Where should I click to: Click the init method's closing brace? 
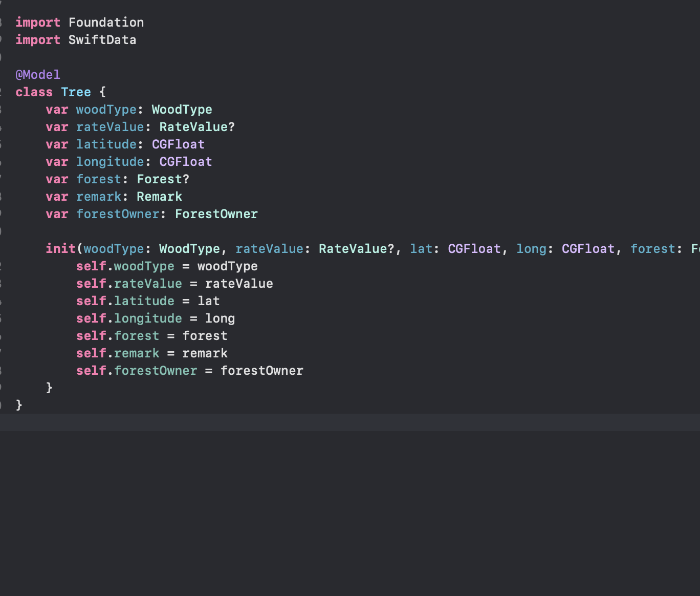pyautogui.click(x=49, y=388)
